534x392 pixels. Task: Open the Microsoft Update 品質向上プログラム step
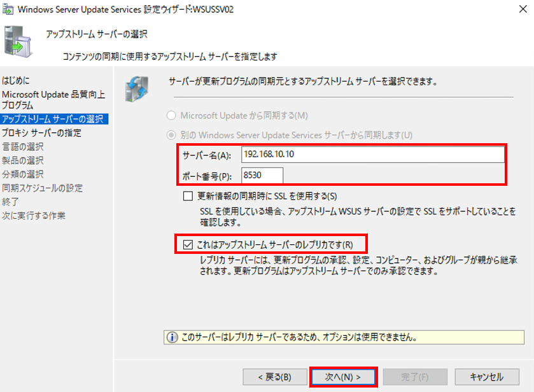[53, 99]
